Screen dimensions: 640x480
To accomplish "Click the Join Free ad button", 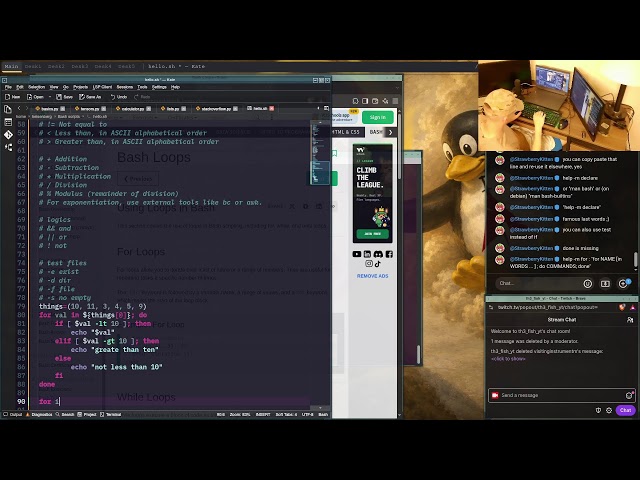I will (x=372, y=234).
